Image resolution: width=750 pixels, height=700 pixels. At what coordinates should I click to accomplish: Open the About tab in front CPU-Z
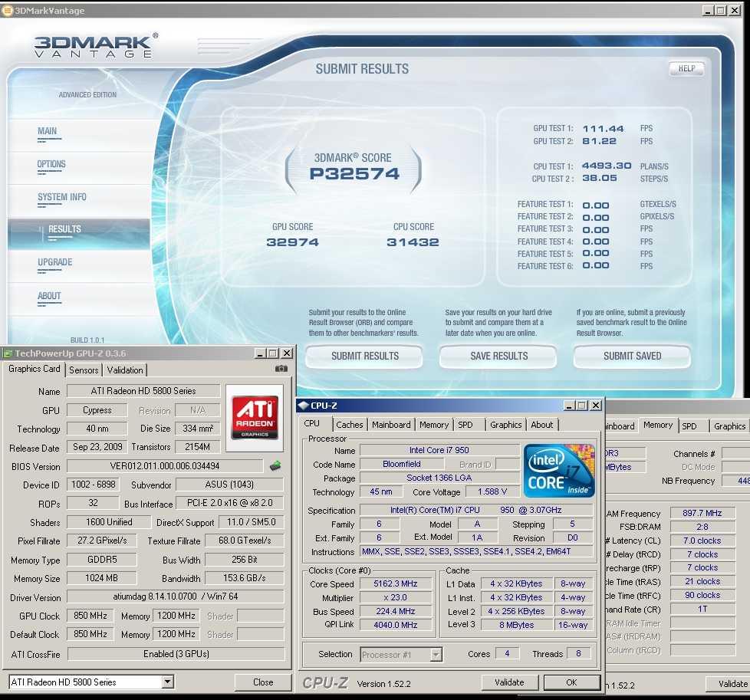click(x=542, y=425)
